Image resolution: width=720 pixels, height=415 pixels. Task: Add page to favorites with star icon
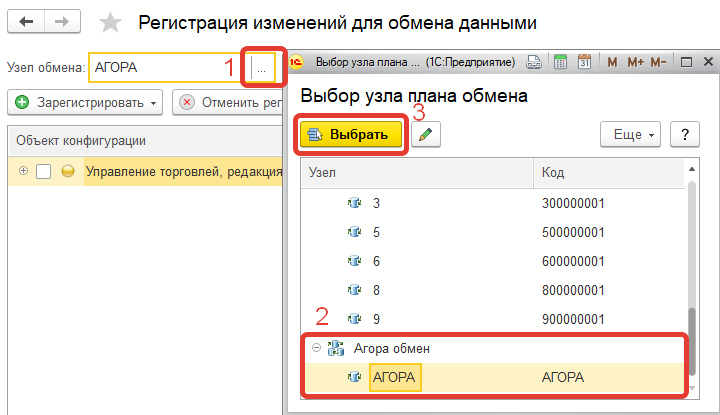pos(110,22)
